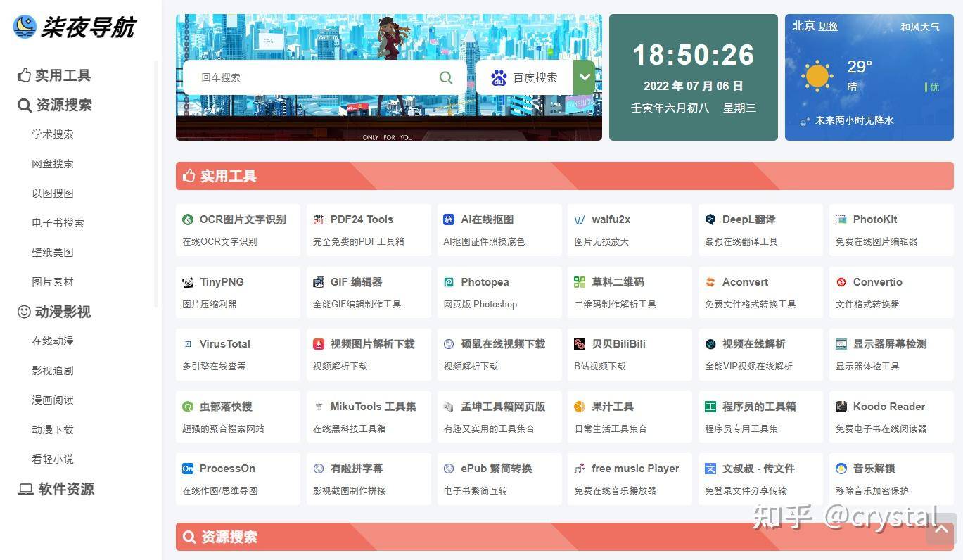This screenshot has width=963, height=560.
Task: Click 切换 to change weather city
Action: pyautogui.click(x=828, y=27)
